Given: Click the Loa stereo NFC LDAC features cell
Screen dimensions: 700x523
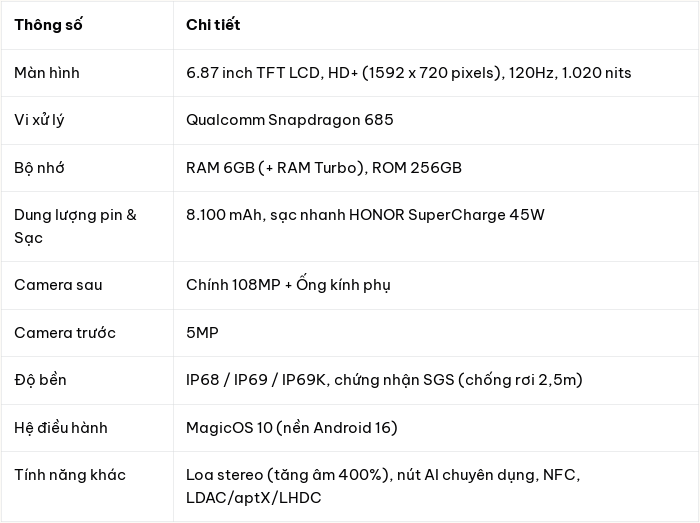Looking at the screenshot, I should (x=383, y=486).
